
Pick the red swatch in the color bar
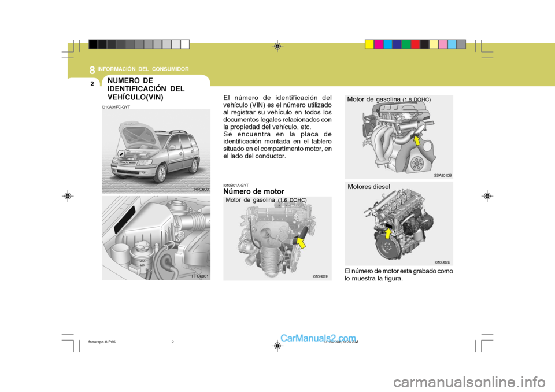[x=416, y=45]
